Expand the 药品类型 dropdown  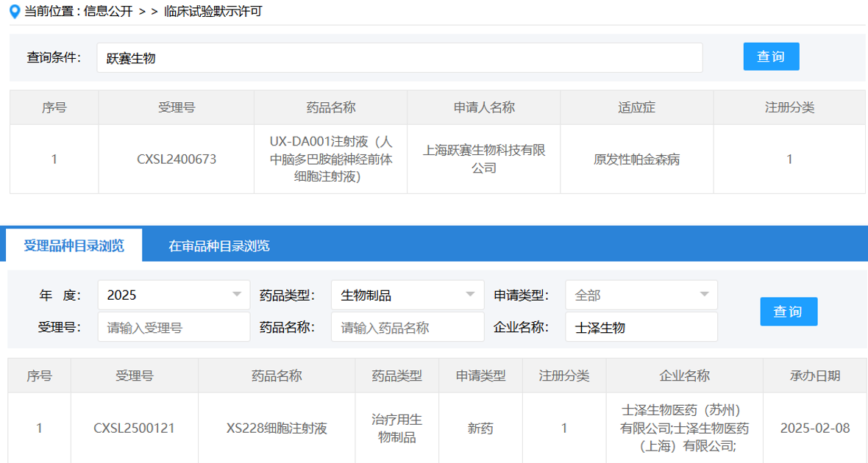[407, 295]
